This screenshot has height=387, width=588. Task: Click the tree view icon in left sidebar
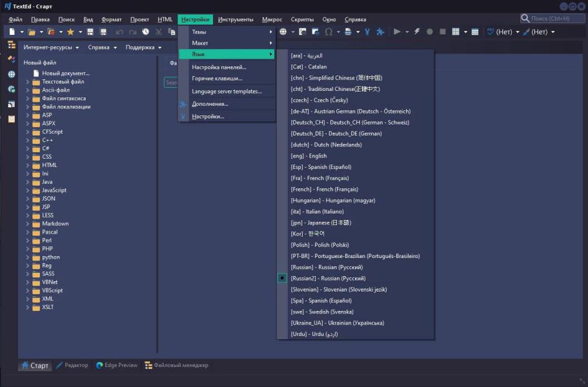click(x=12, y=45)
